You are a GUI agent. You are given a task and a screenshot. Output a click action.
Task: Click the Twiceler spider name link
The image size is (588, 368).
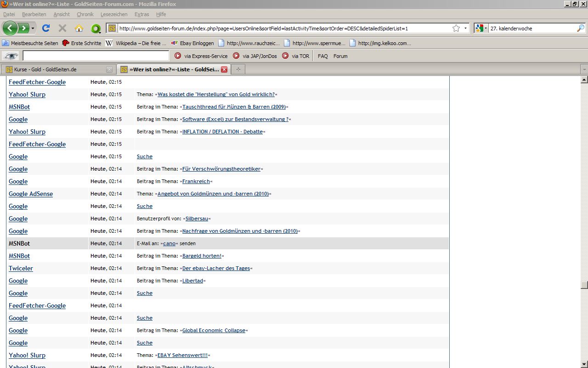(x=21, y=268)
